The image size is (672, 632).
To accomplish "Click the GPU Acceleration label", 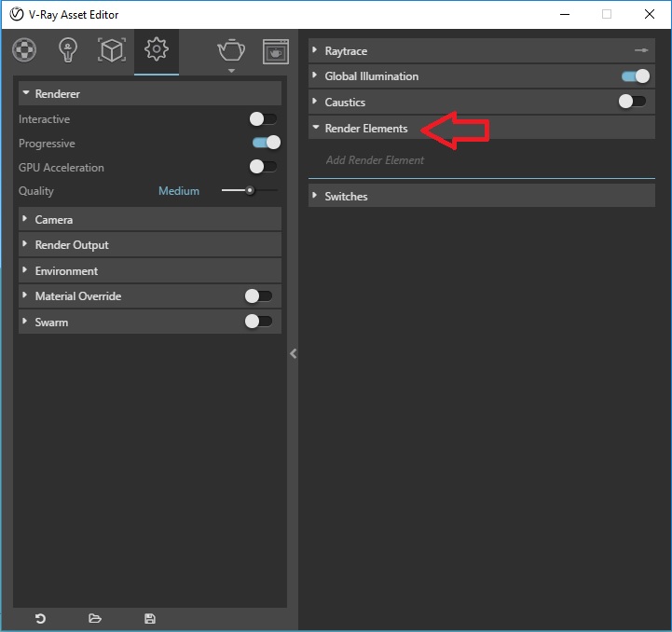I will (62, 167).
